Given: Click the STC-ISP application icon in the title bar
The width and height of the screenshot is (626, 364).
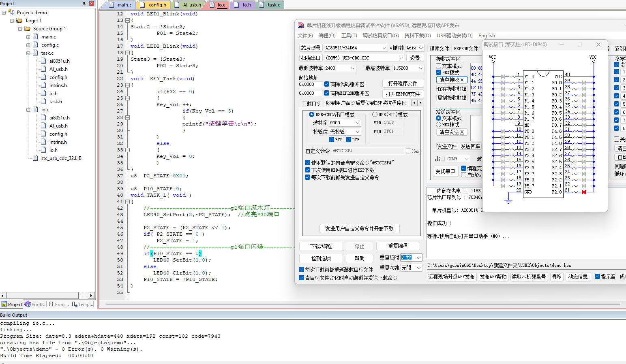Looking at the screenshot, I should coord(301,25).
